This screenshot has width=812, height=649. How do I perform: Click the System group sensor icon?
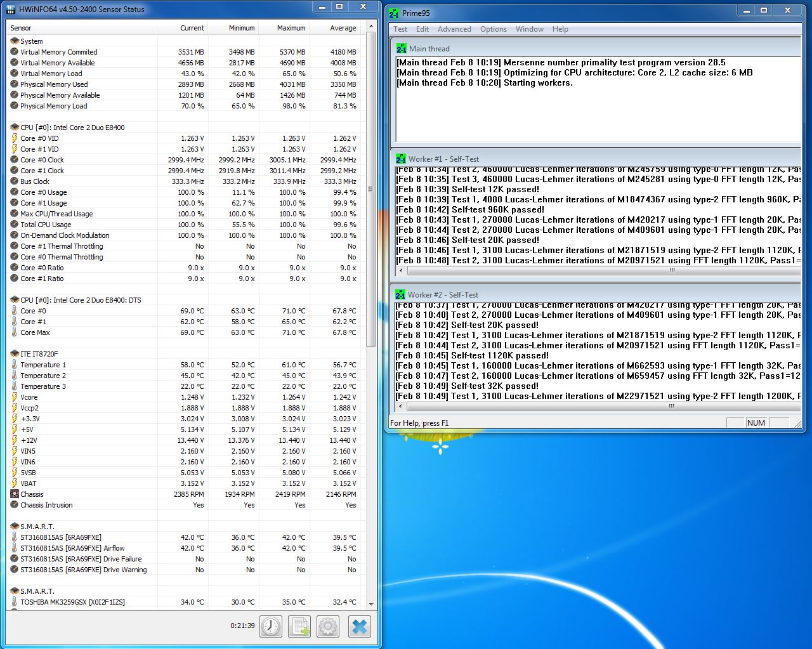[x=15, y=41]
